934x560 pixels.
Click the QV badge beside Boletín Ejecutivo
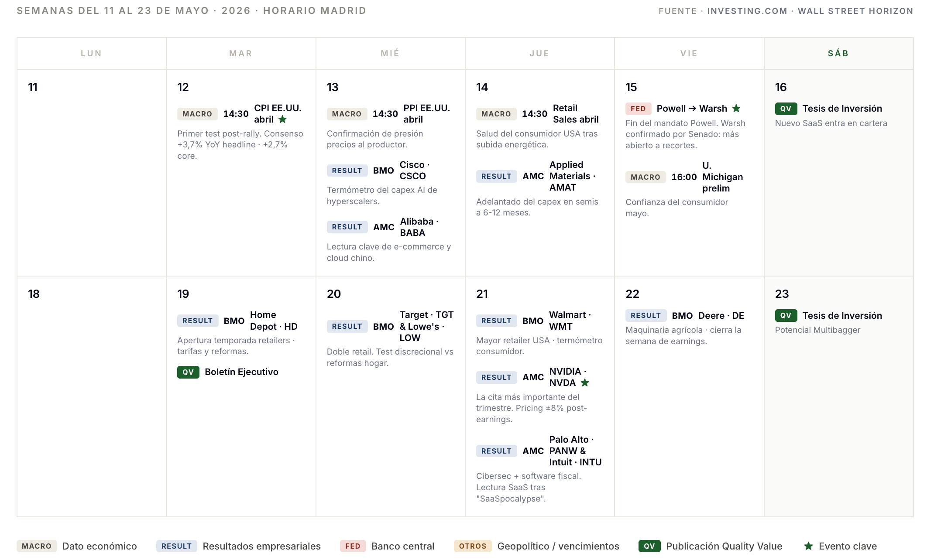(x=188, y=372)
